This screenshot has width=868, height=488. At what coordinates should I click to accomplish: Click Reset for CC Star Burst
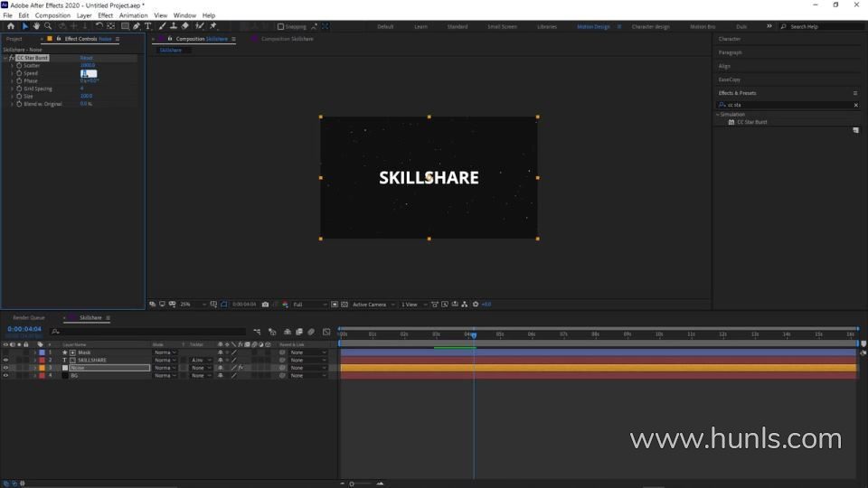coord(87,58)
